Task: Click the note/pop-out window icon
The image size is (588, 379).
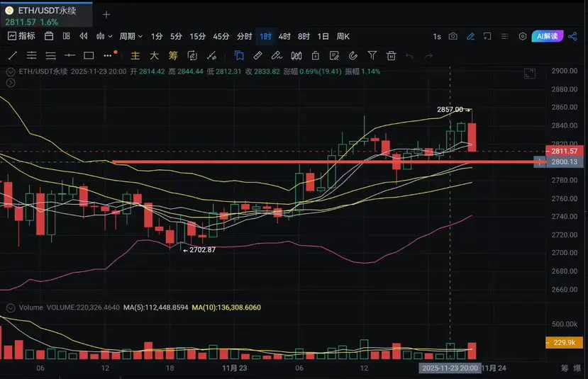Action: 487,36
